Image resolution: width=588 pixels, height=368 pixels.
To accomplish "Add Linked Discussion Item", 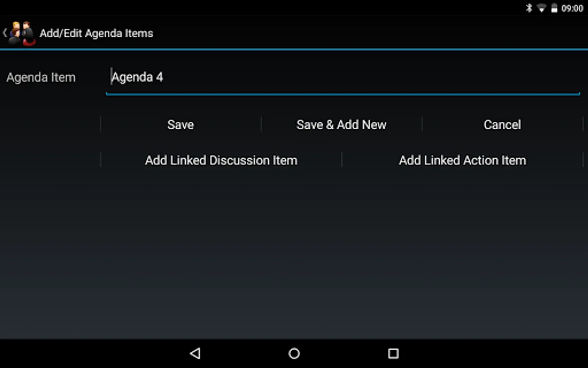I will coord(221,160).
